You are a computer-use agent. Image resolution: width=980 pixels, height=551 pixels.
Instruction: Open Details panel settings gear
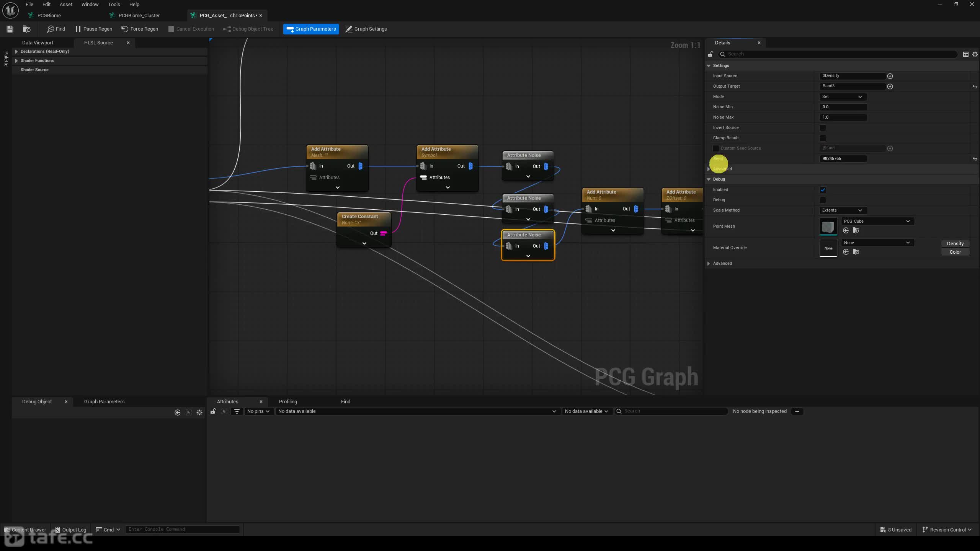(x=975, y=54)
